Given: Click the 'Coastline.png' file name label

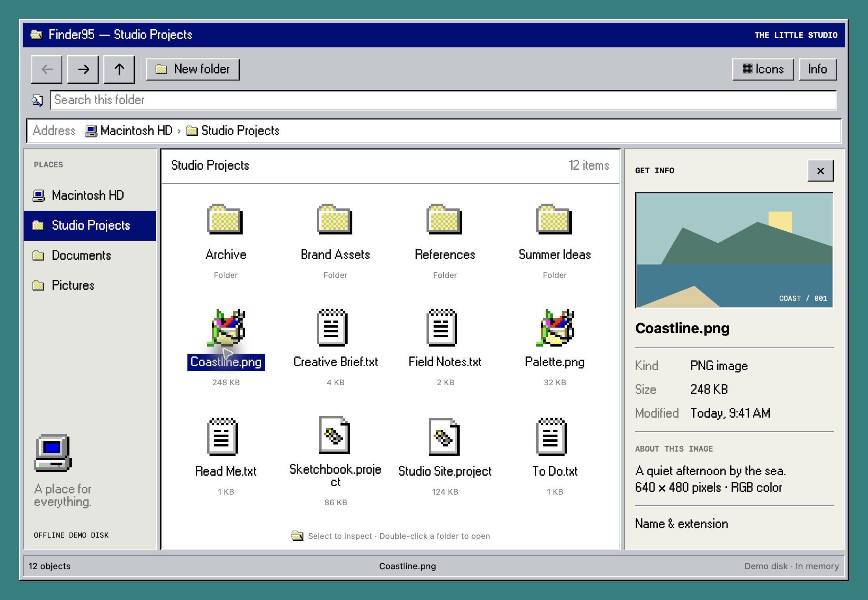Looking at the screenshot, I should click(x=226, y=362).
